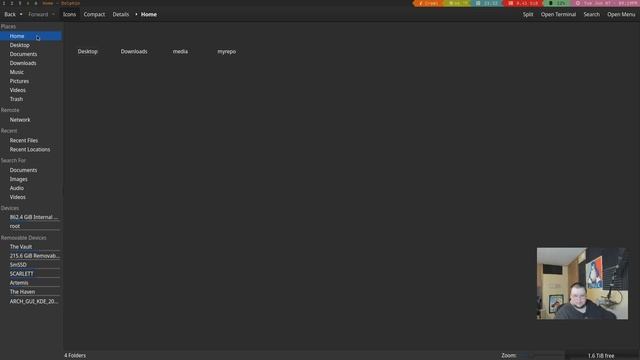This screenshot has width=640, height=360.
Task: Open the root device
Action: pyautogui.click(x=31, y=226)
